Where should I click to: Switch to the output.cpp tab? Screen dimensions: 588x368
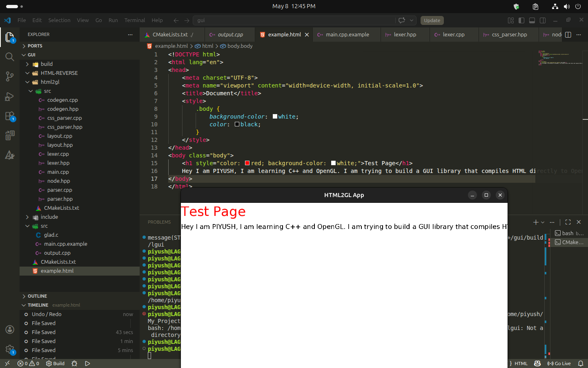tap(230, 35)
